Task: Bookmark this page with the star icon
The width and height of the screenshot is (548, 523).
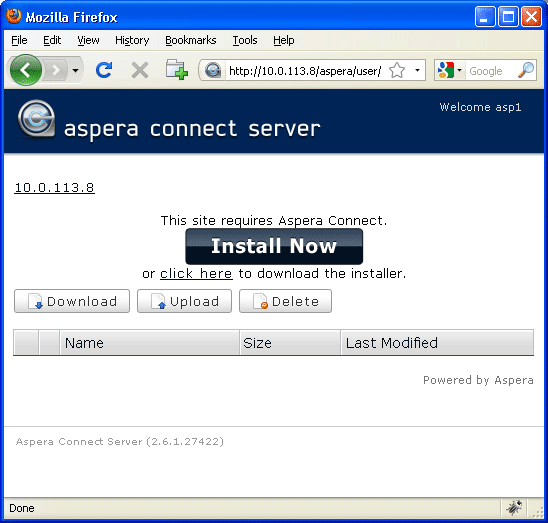Action: click(397, 70)
